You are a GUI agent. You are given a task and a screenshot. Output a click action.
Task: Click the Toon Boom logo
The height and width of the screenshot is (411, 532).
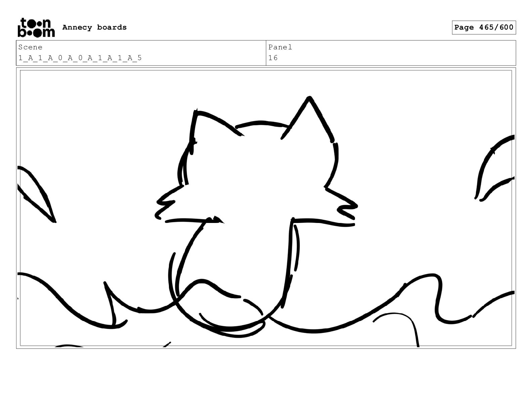point(36,28)
